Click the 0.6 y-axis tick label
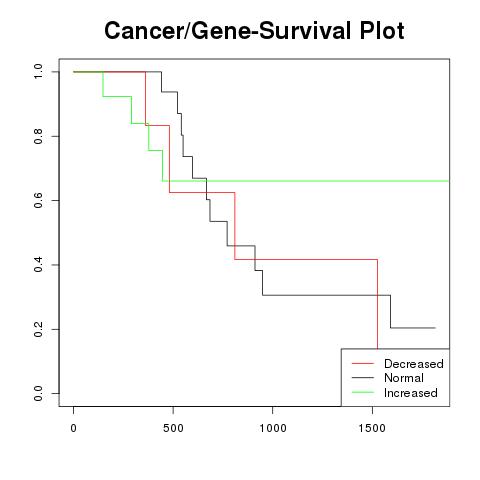Image resolution: width=480 pixels, height=480 pixels. pos(38,200)
